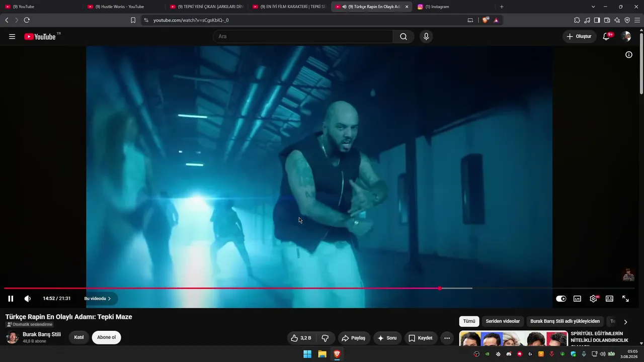The height and width of the screenshot is (362, 644).
Task: Open the tab search dropdown arrow
Action: click(x=593, y=7)
